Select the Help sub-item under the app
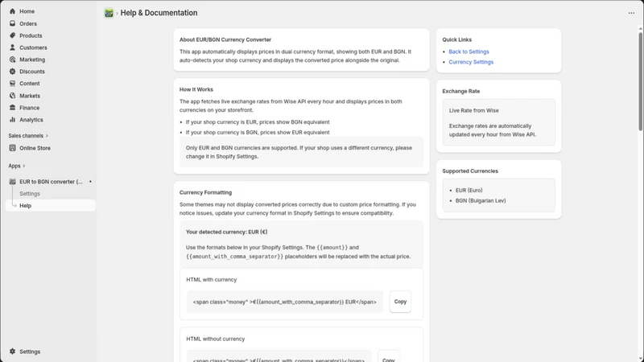The width and height of the screenshot is (644, 362). [26, 206]
